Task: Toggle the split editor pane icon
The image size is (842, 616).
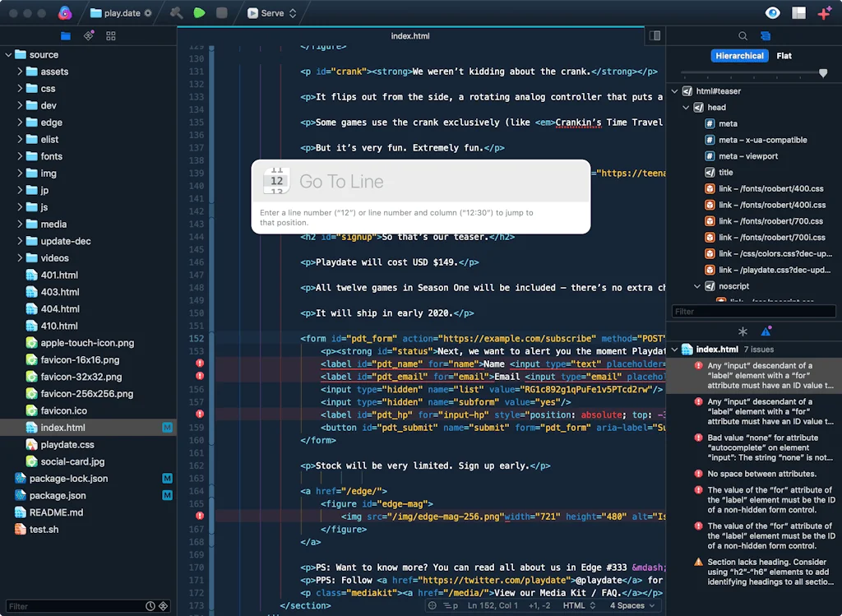Action: click(654, 35)
